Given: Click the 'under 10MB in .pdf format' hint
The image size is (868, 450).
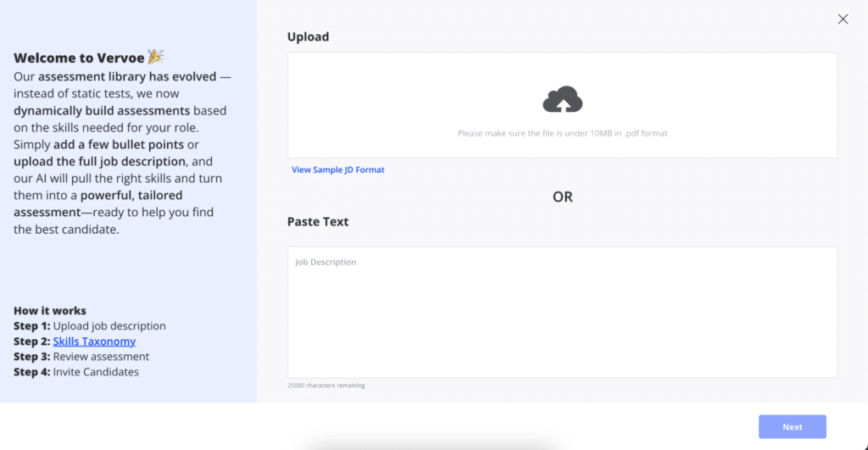Looking at the screenshot, I should pos(563,133).
